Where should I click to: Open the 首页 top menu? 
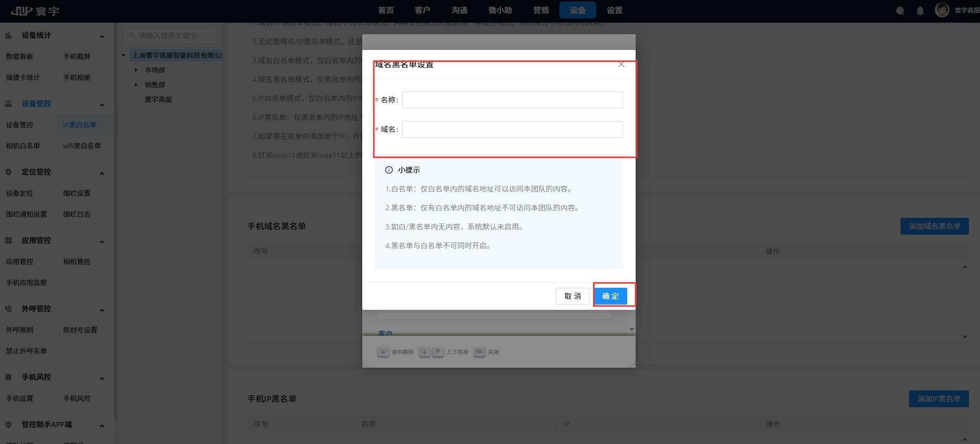pyautogui.click(x=386, y=11)
